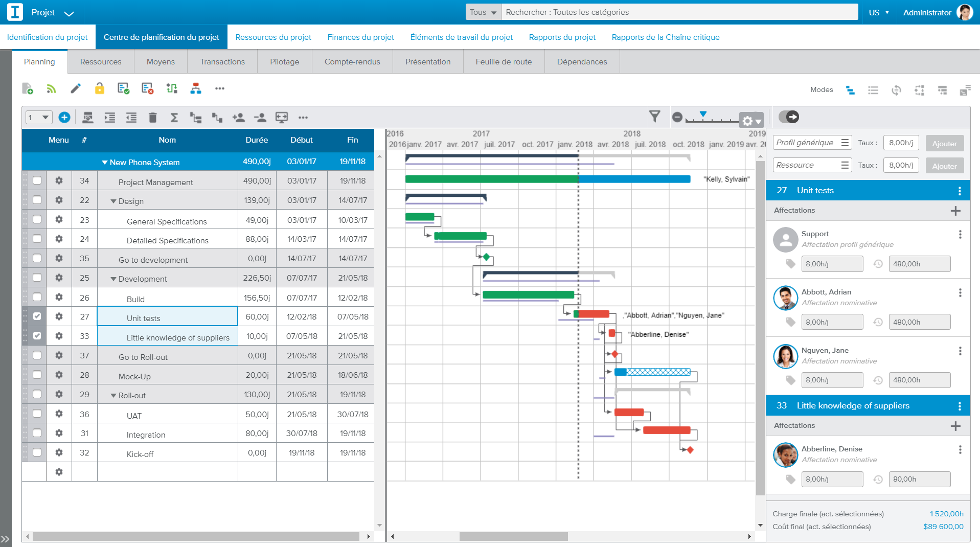Open the hierarchy level dropdown showing 1
The image size is (980, 547).
[x=38, y=117]
